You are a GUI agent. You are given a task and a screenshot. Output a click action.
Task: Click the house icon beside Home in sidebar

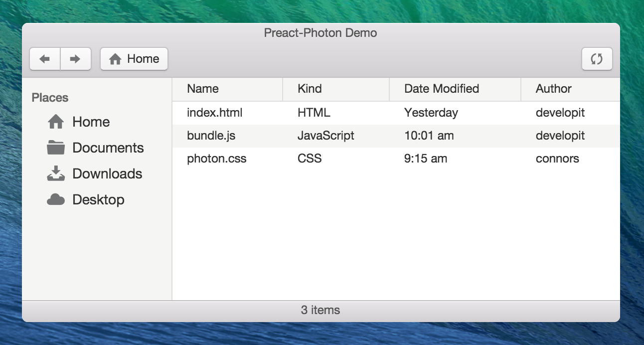click(56, 122)
